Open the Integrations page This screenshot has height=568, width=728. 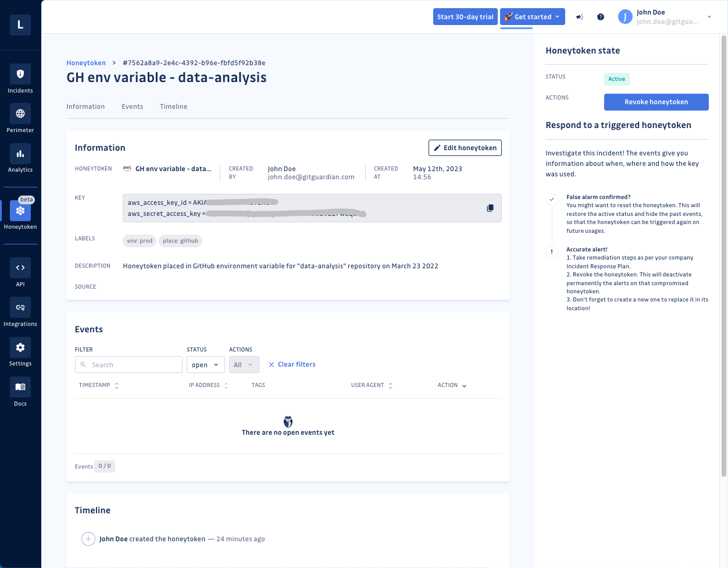20,312
